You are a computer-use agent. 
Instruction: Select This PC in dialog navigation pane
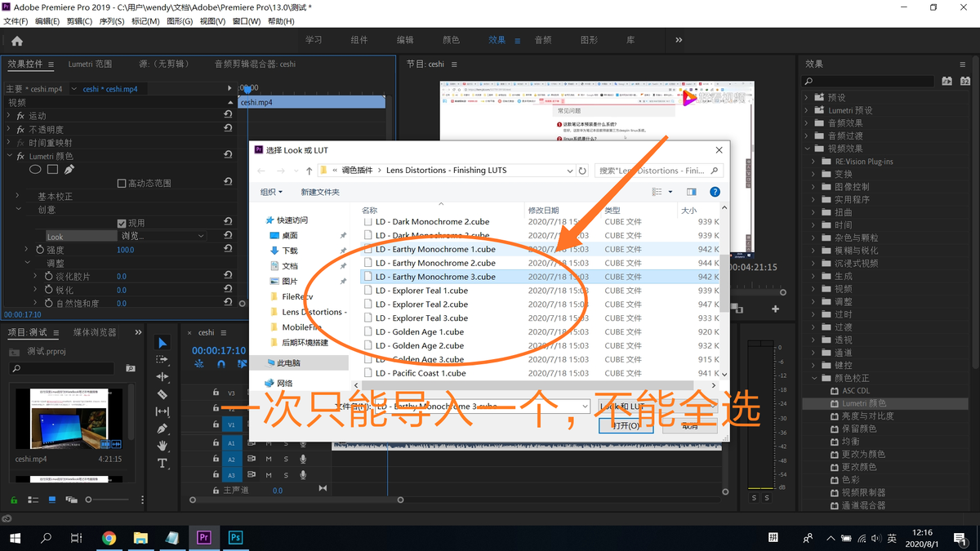pyautogui.click(x=288, y=363)
